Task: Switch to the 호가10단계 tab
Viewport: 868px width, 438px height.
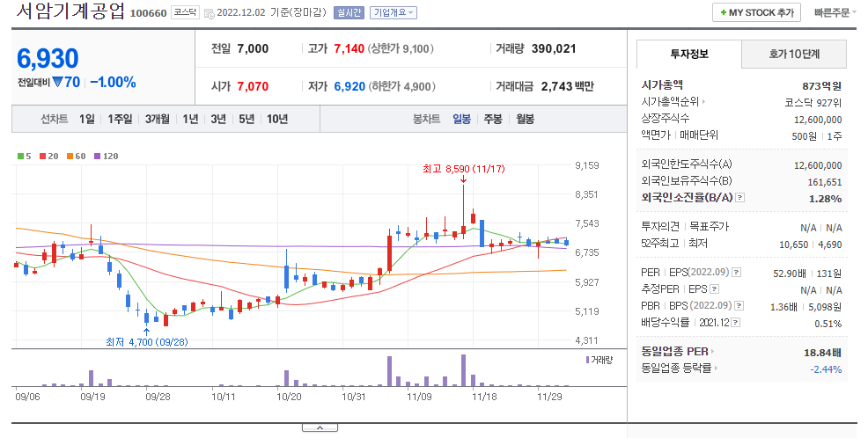Action: pyautogui.click(x=794, y=55)
